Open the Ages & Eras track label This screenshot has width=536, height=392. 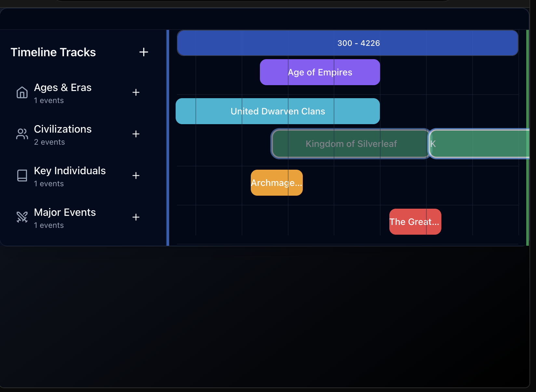63,87
